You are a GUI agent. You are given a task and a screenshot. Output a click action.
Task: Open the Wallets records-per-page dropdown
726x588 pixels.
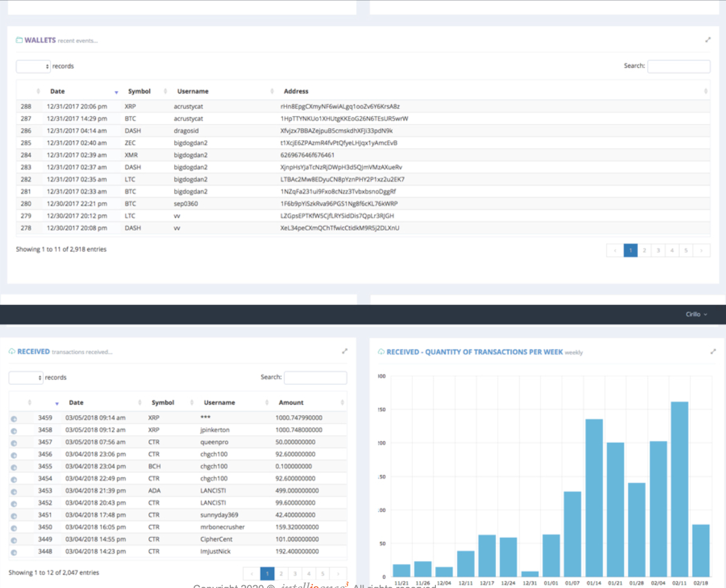(33, 67)
